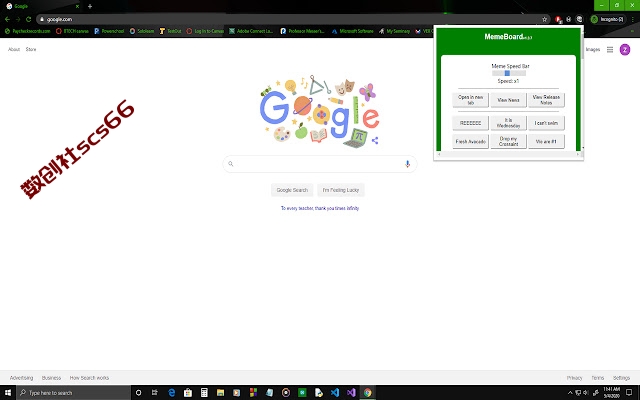
Task: Open the Windows Start menu
Action: (8, 393)
